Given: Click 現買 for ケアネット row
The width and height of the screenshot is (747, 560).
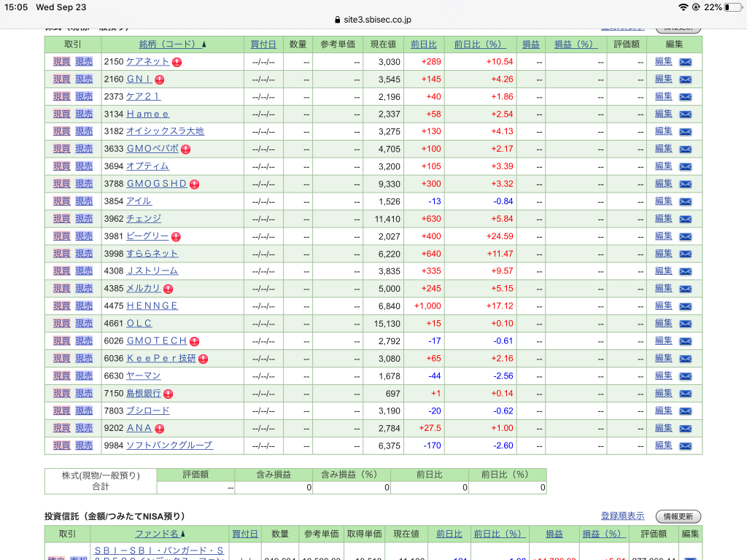Looking at the screenshot, I should tap(61, 61).
